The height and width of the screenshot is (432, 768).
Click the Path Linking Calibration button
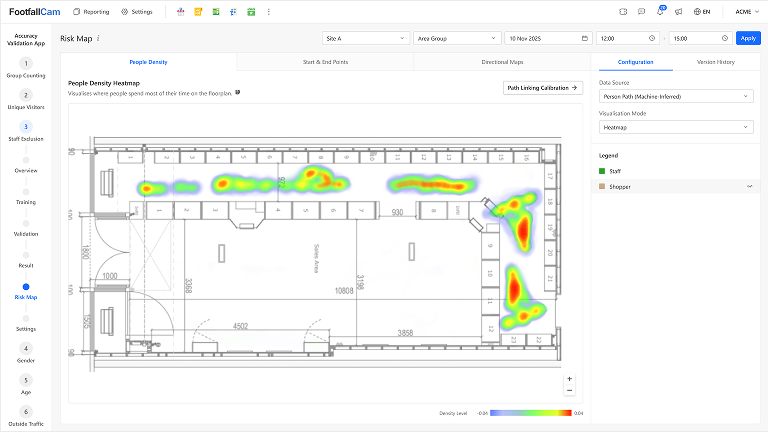(543, 88)
